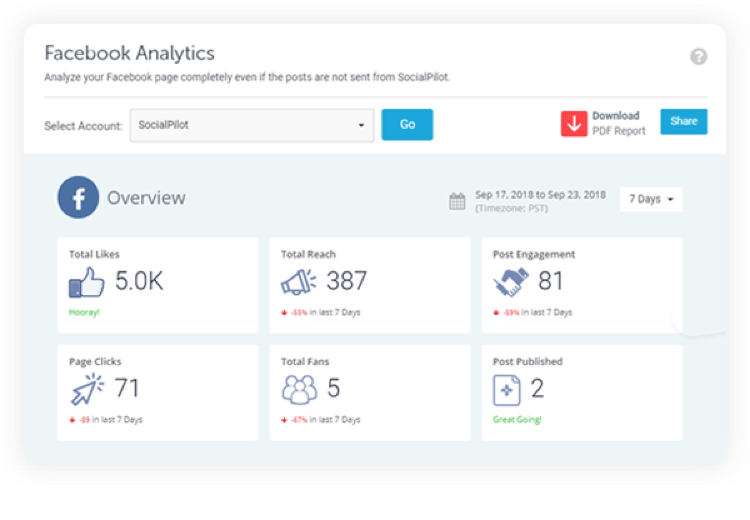Click the Download PDF Report link
This screenshot has width=750, height=520.
coord(618,123)
